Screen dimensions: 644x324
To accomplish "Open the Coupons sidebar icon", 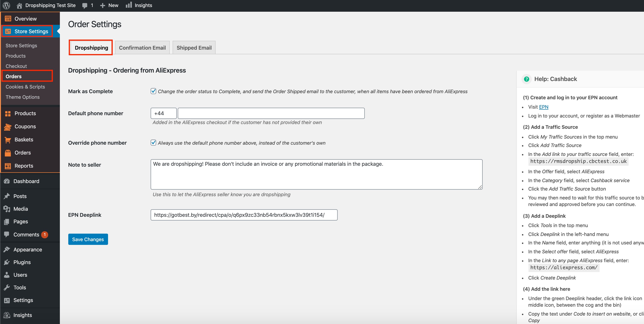I will point(8,127).
